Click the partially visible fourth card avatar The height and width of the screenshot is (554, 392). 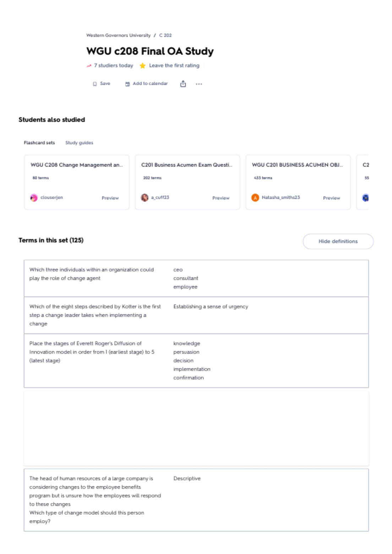pyautogui.click(x=365, y=198)
